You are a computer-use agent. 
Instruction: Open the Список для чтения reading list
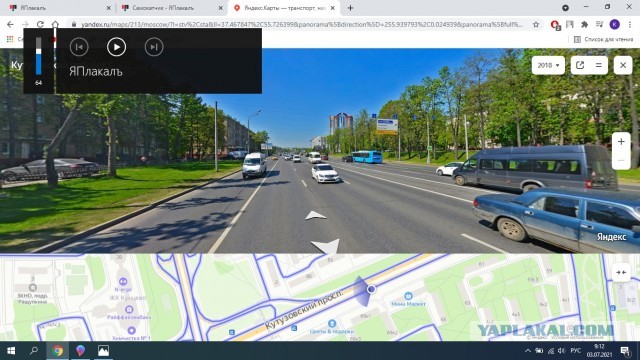pos(603,39)
